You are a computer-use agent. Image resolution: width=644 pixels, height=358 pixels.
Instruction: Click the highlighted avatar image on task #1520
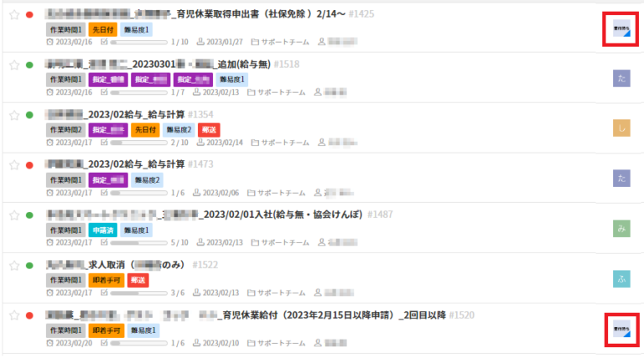(x=622, y=329)
